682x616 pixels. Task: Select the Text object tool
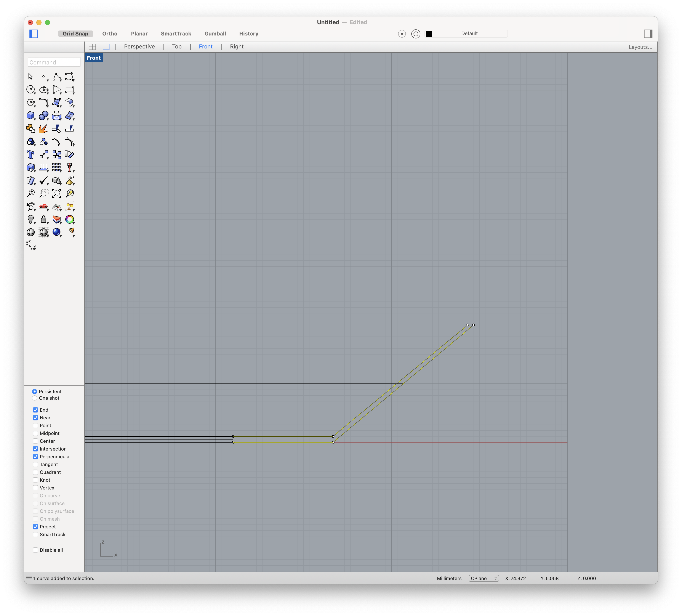tap(30, 155)
